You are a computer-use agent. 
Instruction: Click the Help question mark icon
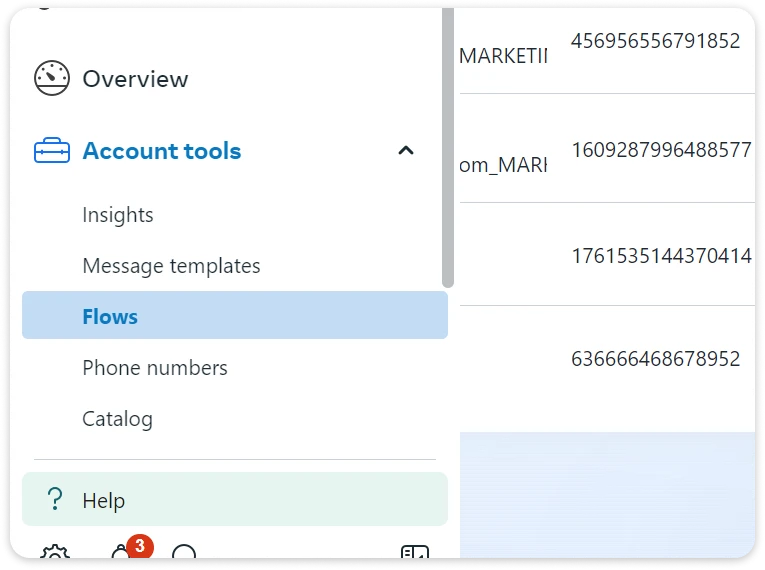pyautogui.click(x=56, y=500)
